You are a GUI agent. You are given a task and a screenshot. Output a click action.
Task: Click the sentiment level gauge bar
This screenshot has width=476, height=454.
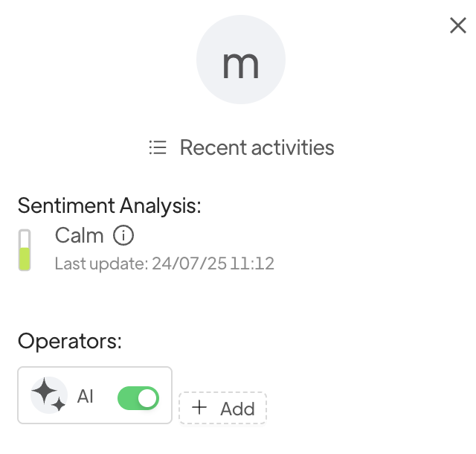click(x=25, y=250)
